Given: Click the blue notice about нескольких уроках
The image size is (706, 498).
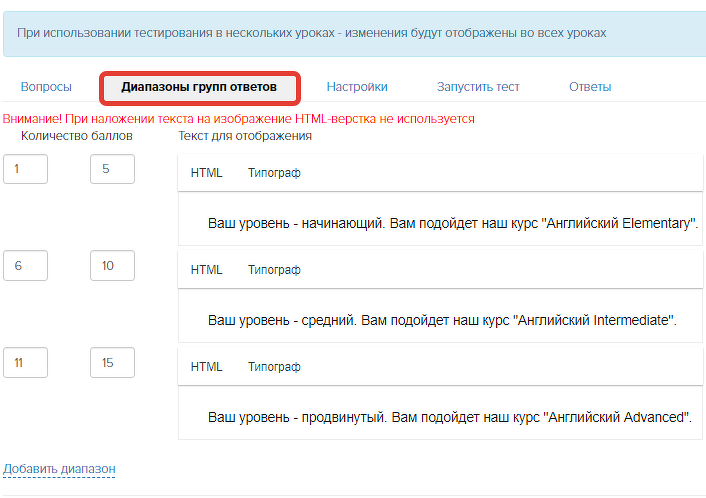Looking at the screenshot, I should pos(354,34).
